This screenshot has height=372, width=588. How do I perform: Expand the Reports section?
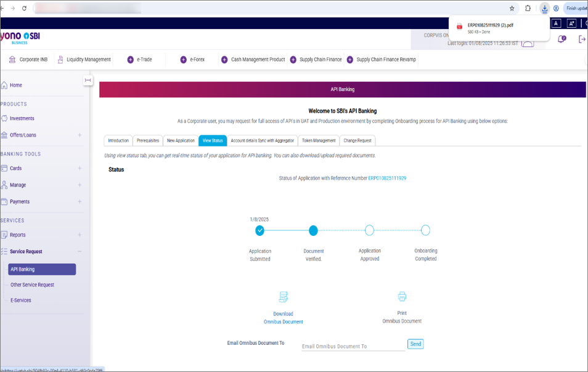(80, 235)
